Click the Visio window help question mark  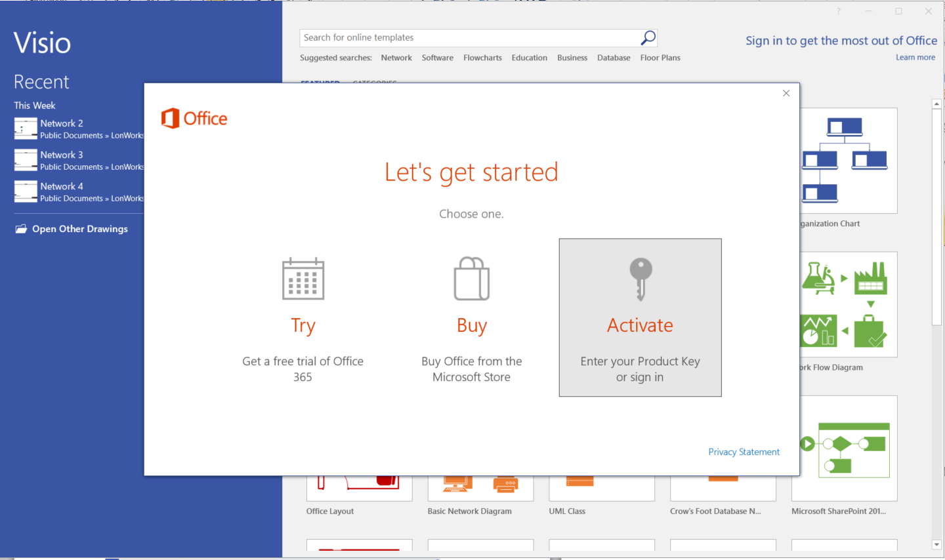coord(839,11)
